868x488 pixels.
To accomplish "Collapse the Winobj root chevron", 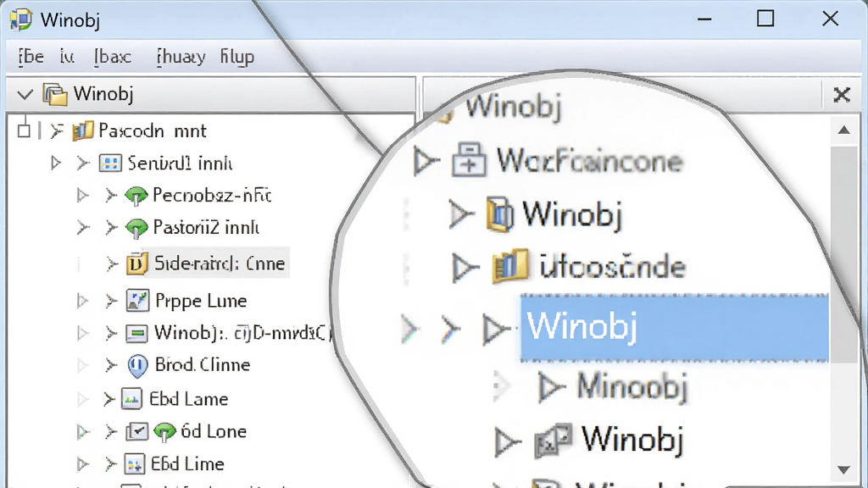I will point(25,95).
